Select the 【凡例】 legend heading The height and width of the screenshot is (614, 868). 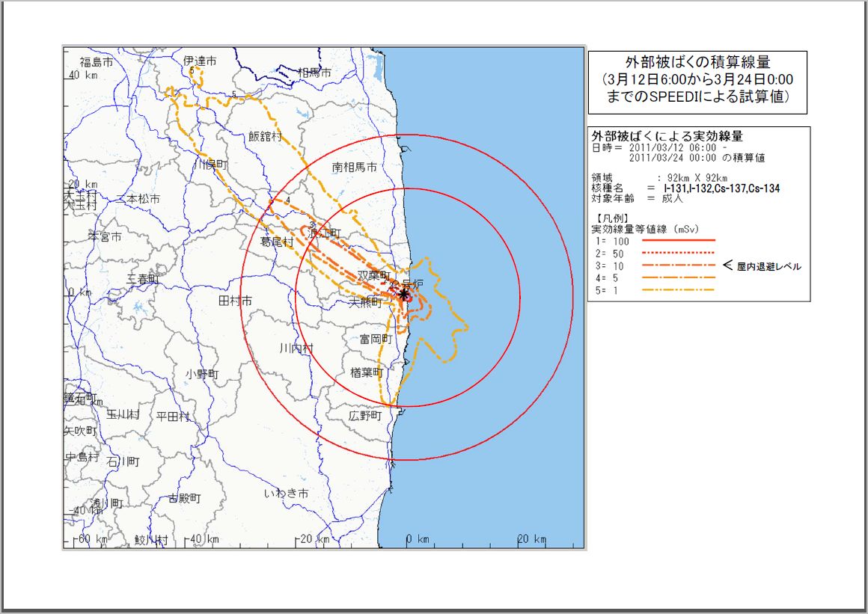coord(612,218)
